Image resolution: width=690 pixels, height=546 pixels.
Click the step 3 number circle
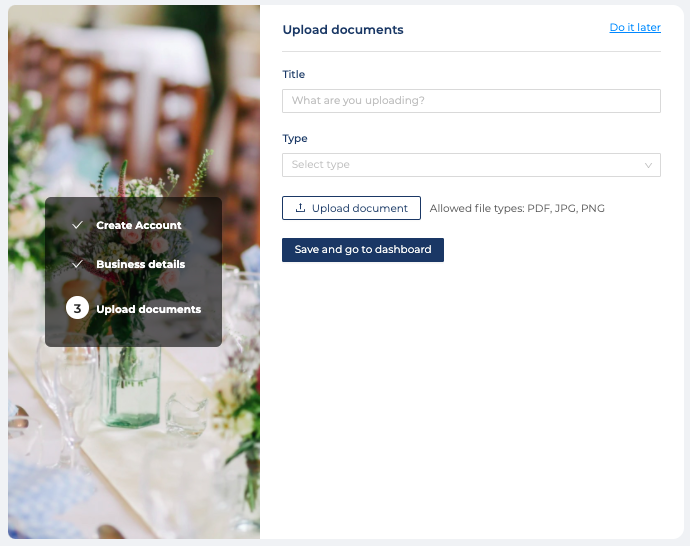pyautogui.click(x=77, y=309)
